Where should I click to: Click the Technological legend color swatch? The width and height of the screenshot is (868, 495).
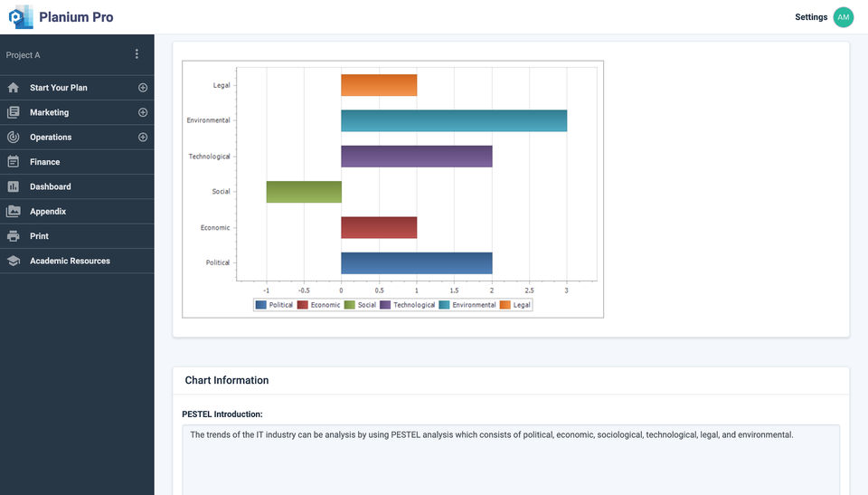pyautogui.click(x=385, y=305)
